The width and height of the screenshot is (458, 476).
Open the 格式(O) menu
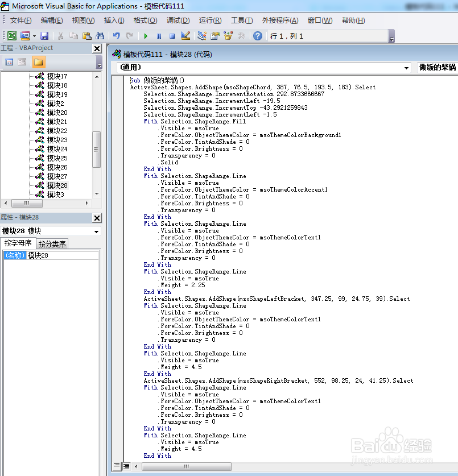(146, 20)
